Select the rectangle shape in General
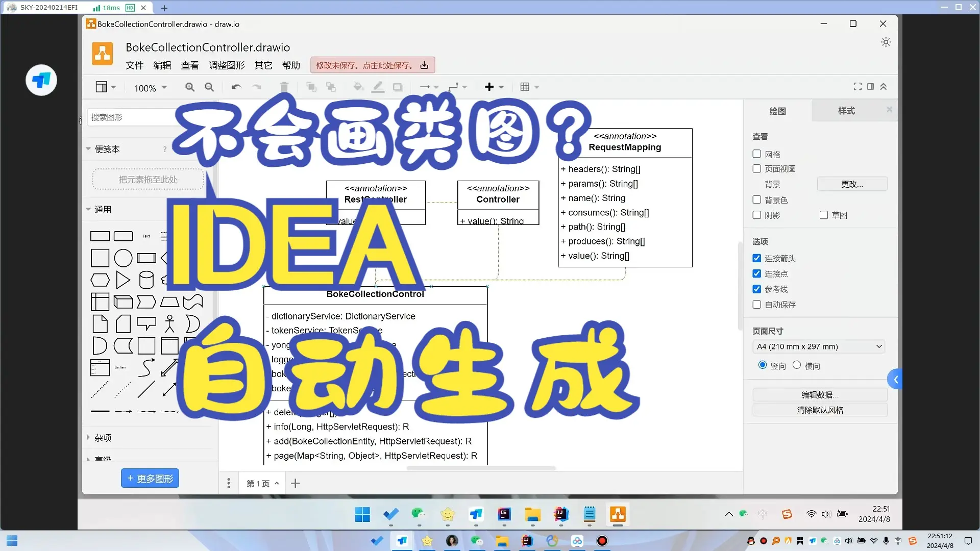Screen dimensions: 980x551 (x=100, y=236)
